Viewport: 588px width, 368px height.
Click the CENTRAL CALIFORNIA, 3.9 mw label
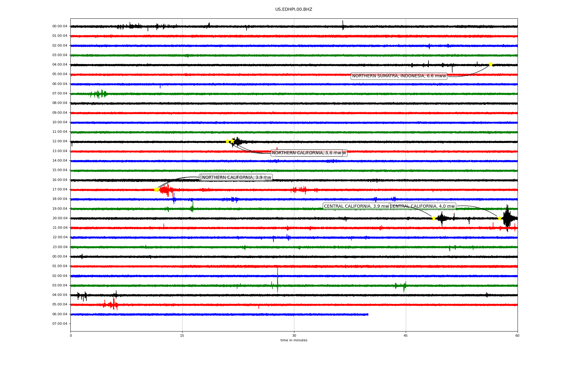pos(356,206)
